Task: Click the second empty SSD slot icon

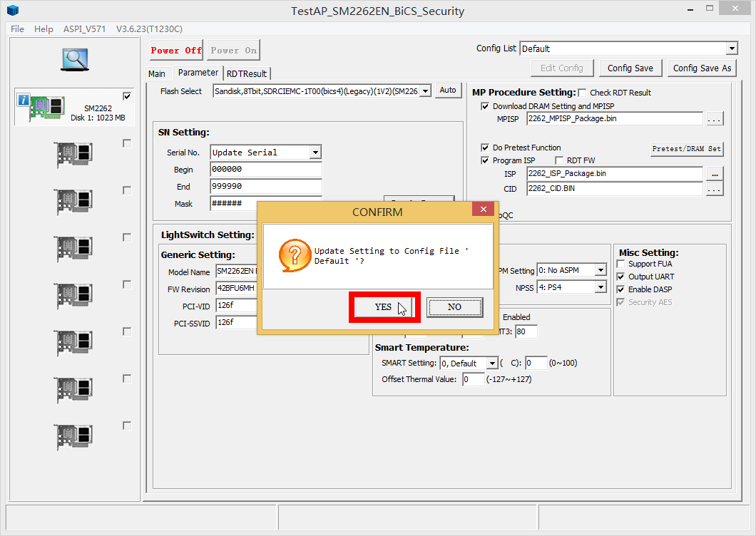Action: pos(73,201)
